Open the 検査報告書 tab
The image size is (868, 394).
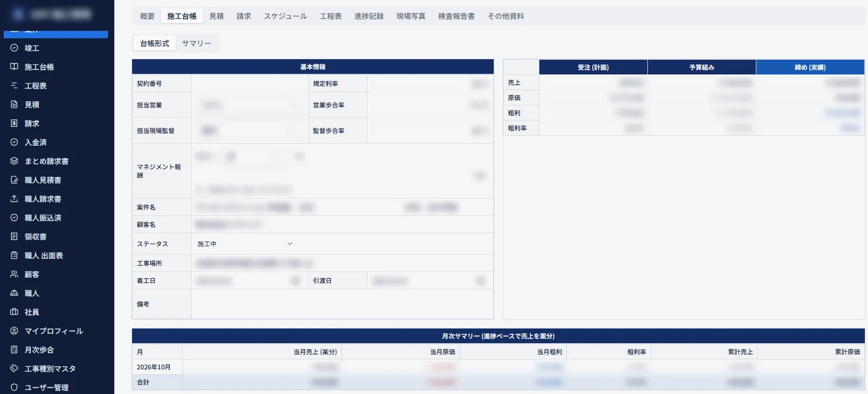pos(457,16)
